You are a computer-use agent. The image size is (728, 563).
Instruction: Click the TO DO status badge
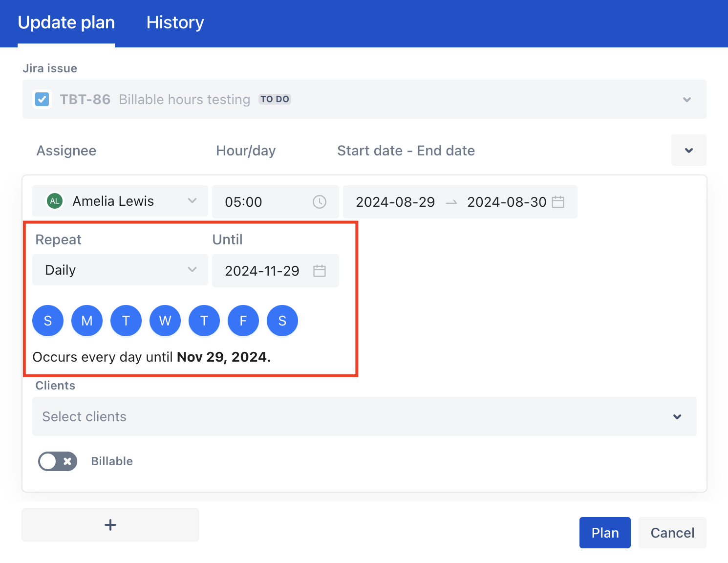[275, 99]
